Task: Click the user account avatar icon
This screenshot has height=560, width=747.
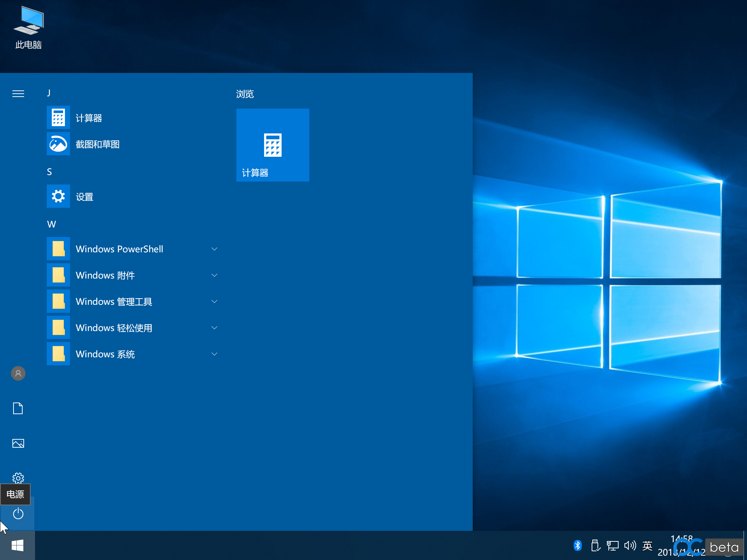Action: pos(18,373)
